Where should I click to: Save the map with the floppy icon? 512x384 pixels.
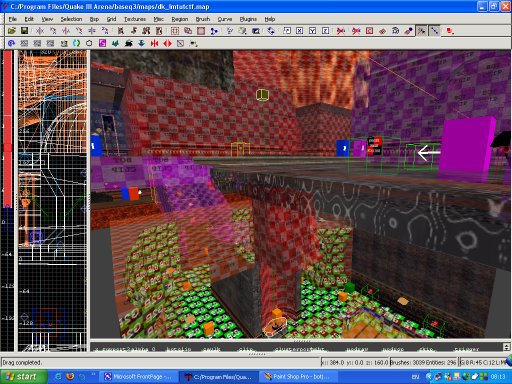point(24,31)
